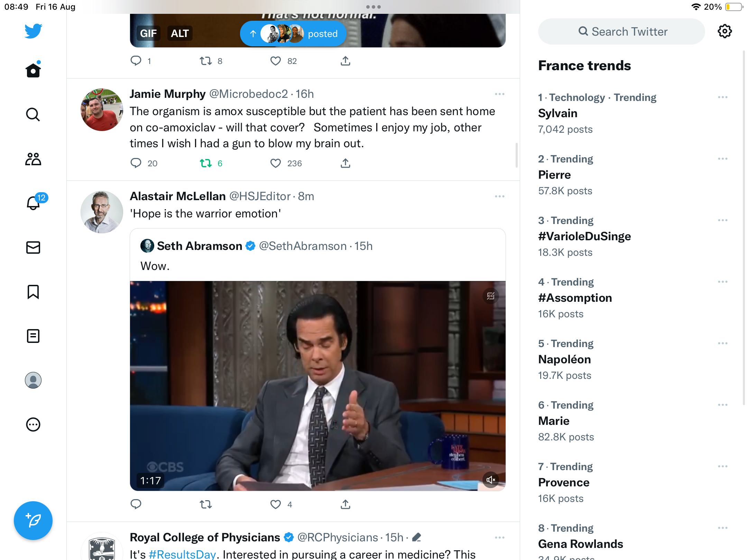
Task: Open Lists icon in sidebar
Action: point(33,336)
